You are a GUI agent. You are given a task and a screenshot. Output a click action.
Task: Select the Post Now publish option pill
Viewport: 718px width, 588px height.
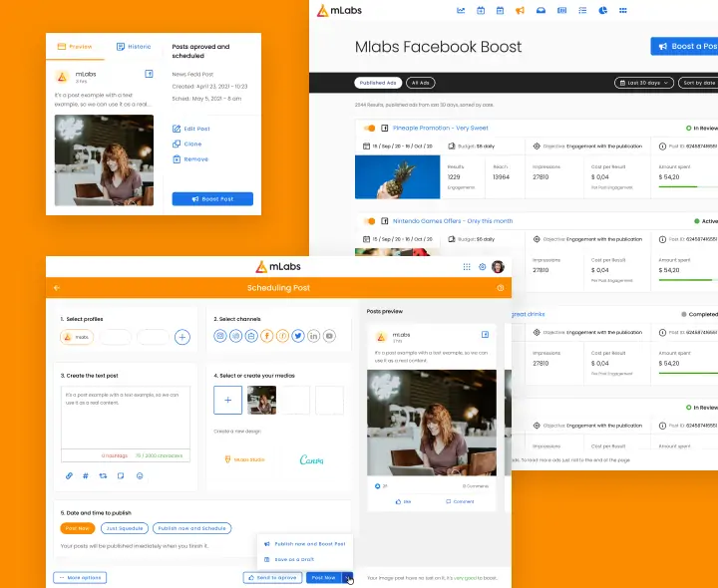pos(78,528)
